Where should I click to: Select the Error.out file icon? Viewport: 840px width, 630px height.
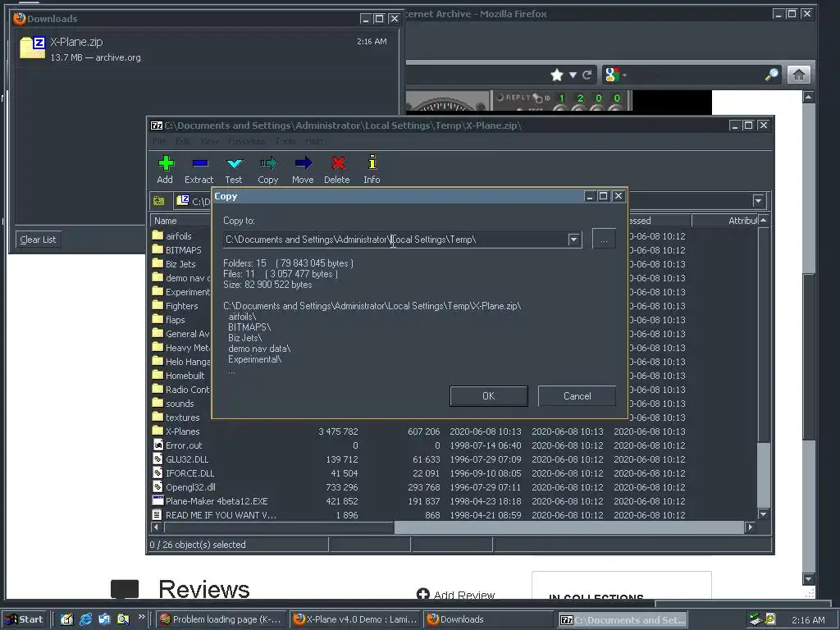click(157, 445)
